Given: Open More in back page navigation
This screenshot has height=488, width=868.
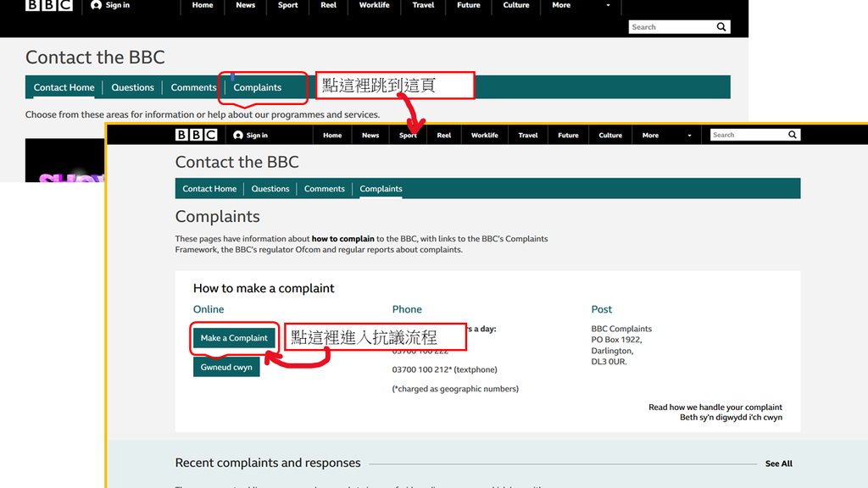Looking at the screenshot, I should point(561,5).
